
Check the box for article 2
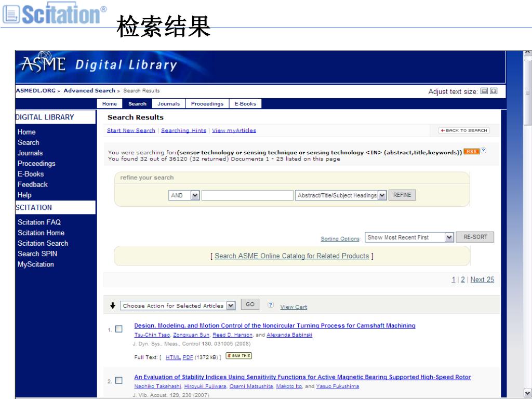(119, 380)
